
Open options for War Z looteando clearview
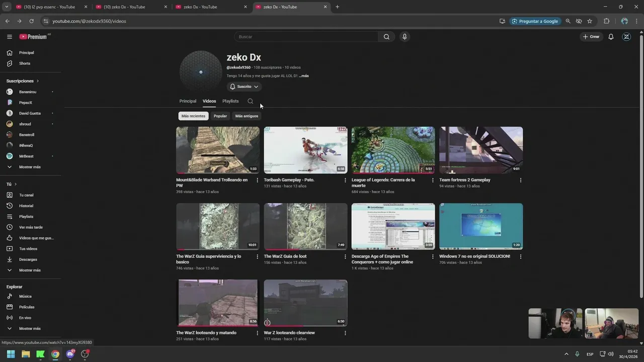pyautogui.click(x=345, y=333)
